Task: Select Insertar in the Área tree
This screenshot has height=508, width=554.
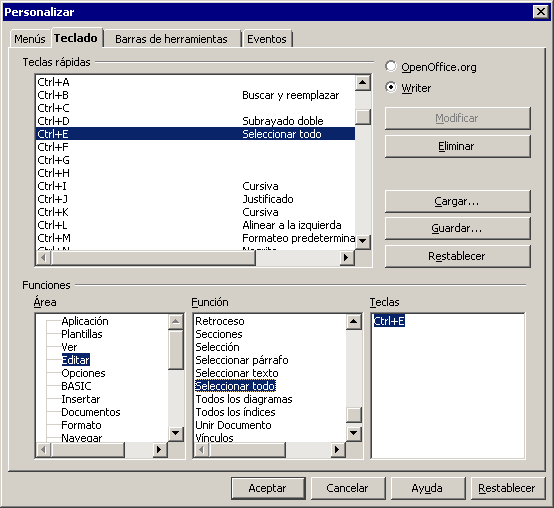Action: 81,399
